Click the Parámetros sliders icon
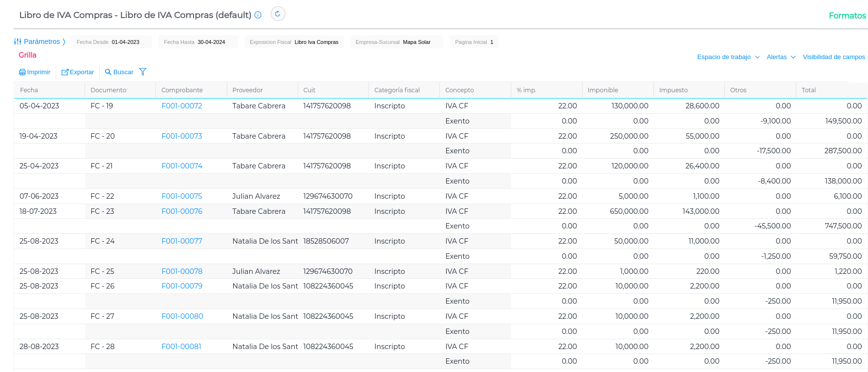 pyautogui.click(x=18, y=42)
